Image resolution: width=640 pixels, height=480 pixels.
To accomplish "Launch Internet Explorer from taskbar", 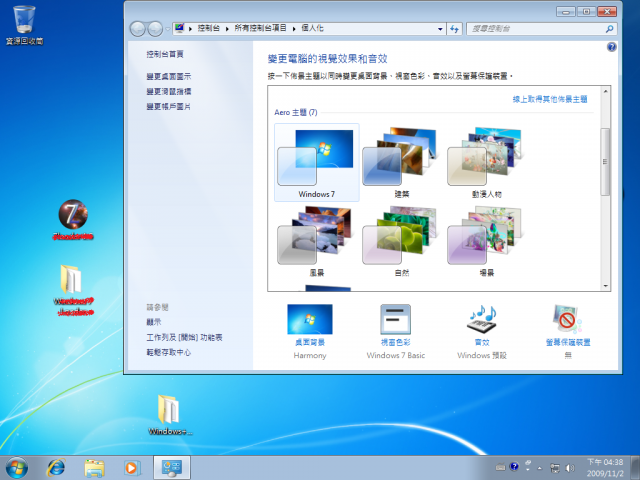I will tap(56, 468).
